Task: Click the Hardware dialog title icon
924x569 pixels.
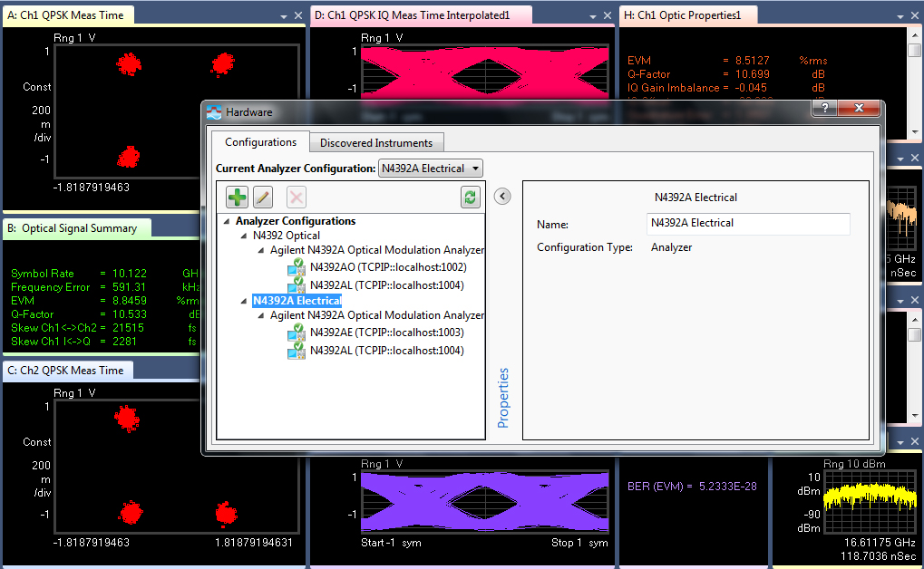Action: coord(214,112)
